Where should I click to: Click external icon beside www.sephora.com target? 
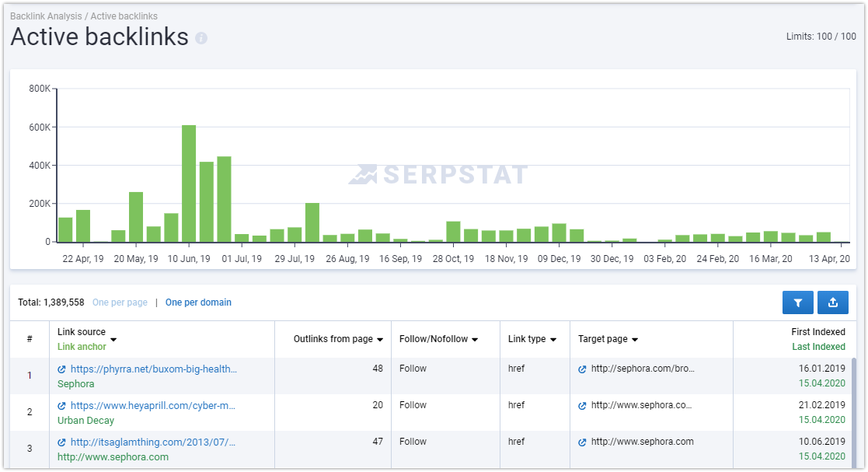tap(582, 442)
